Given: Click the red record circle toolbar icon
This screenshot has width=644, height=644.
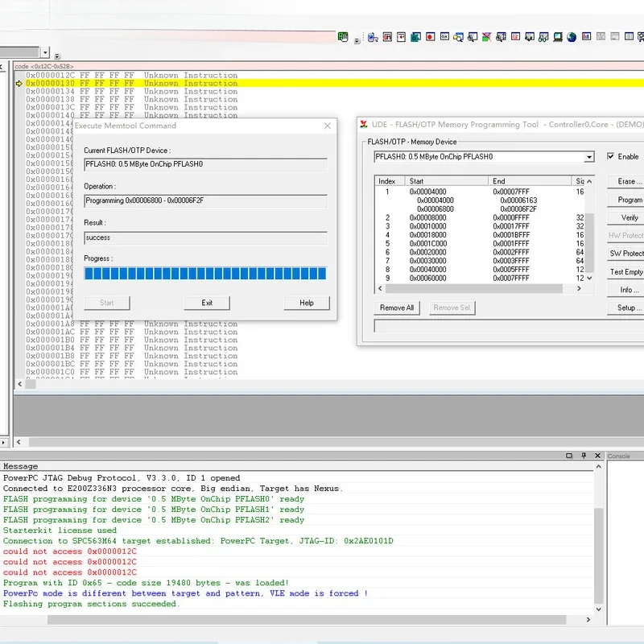Looking at the screenshot, I should 431,37.
